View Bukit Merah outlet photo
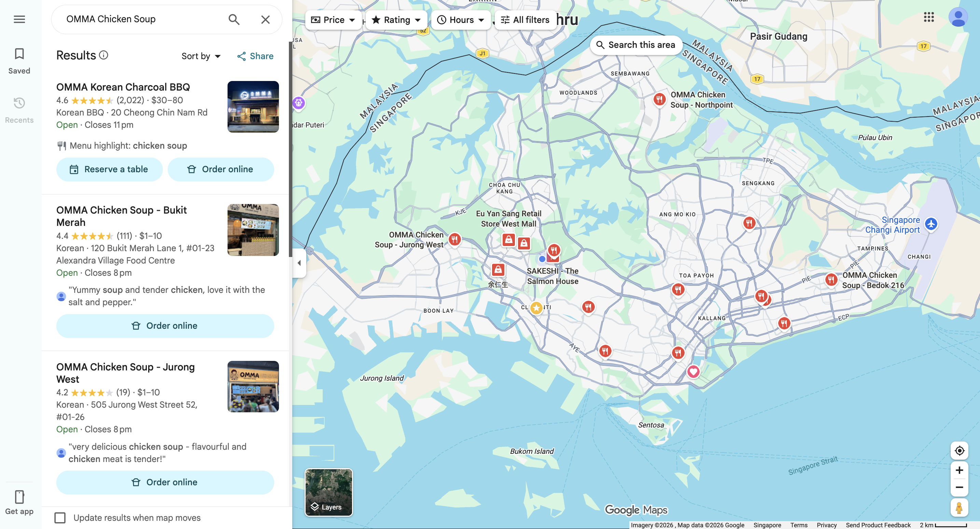 pos(253,230)
